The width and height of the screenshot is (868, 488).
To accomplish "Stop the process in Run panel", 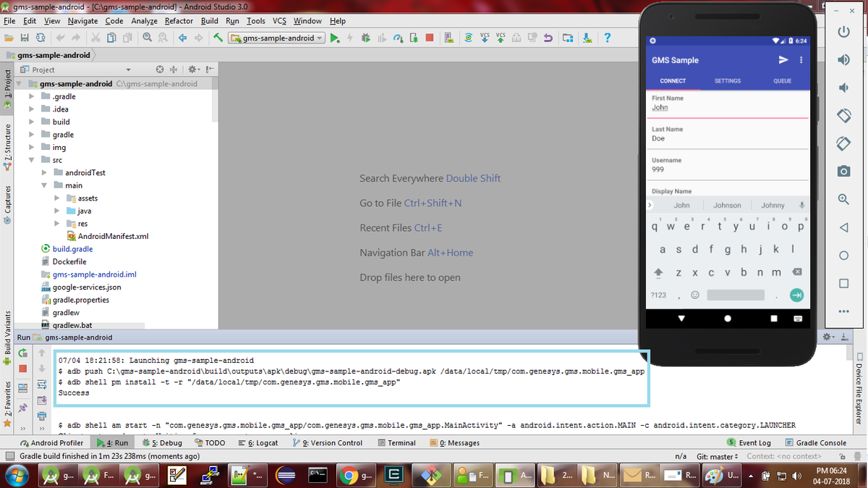I will click(x=22, y=369).
